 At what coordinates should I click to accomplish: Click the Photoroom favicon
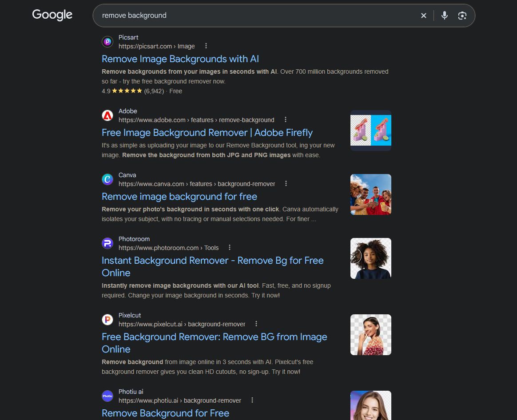pyautogui.click(x=107, y=243)
